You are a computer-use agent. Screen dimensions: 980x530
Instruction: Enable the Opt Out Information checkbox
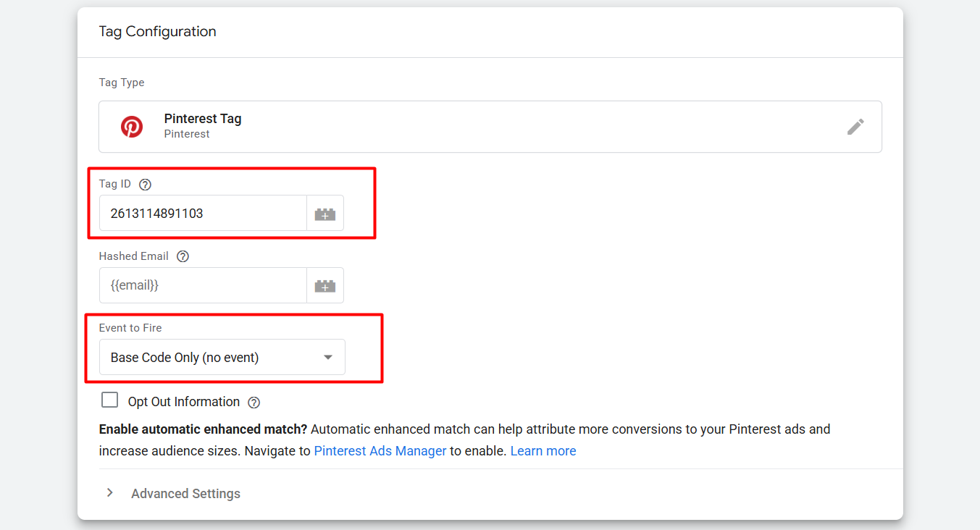point(110,400)
